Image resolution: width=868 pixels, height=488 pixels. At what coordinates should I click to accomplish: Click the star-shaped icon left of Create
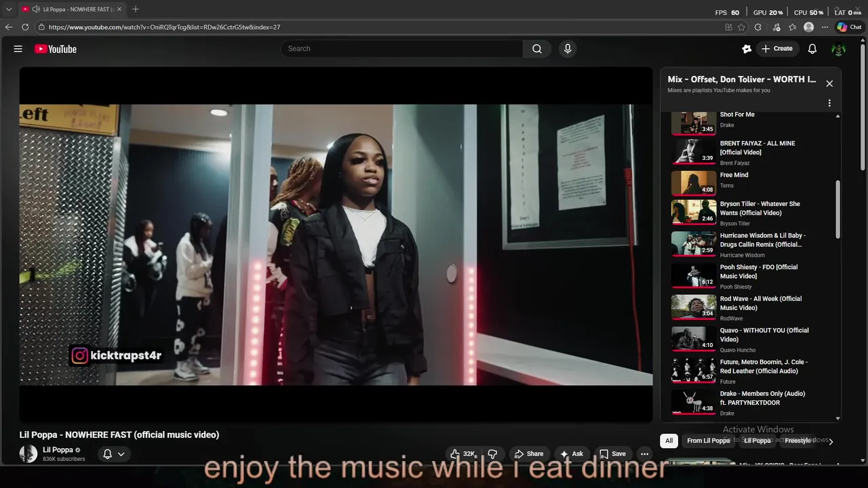[x=747, y=49]
